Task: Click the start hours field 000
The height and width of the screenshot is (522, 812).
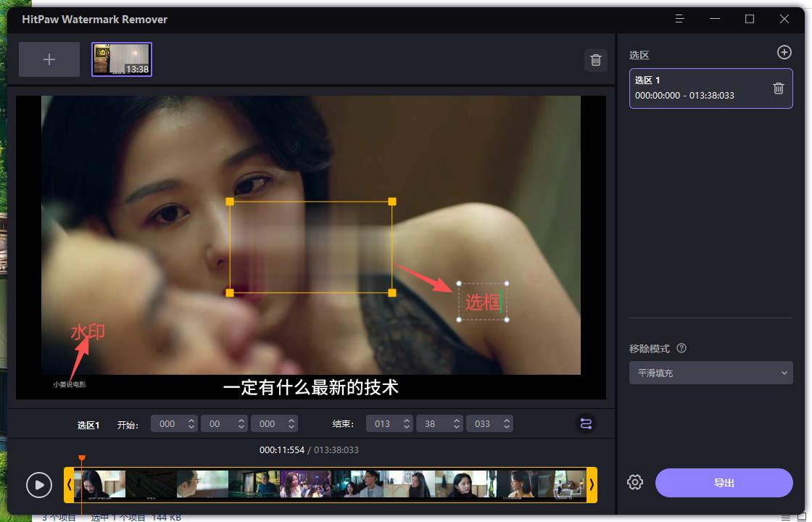Action: pos(167,423)
